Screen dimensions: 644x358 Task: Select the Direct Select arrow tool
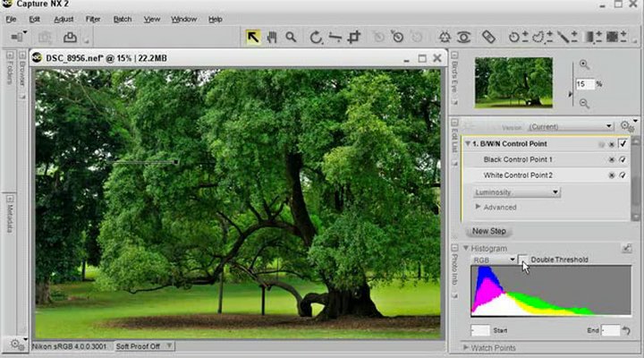tap(253, 37)
